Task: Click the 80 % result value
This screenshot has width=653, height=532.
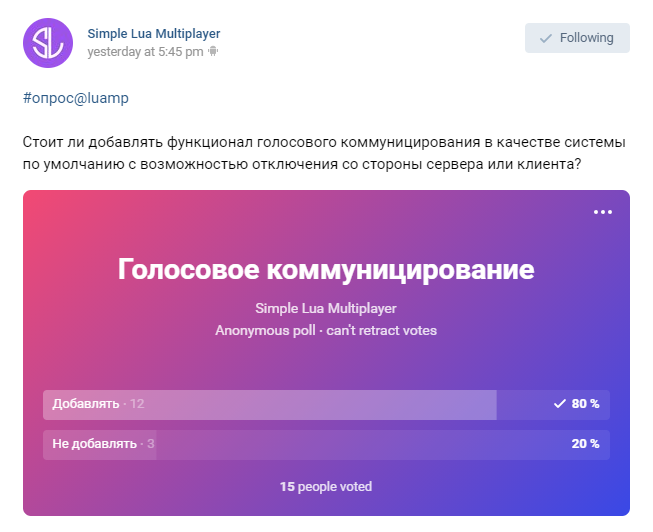Action: [585, 404]
